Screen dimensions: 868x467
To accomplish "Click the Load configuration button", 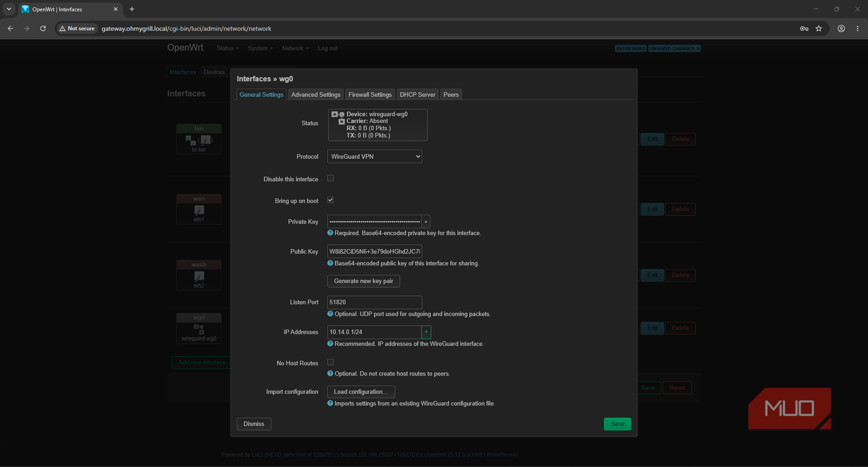I will 361,392.
